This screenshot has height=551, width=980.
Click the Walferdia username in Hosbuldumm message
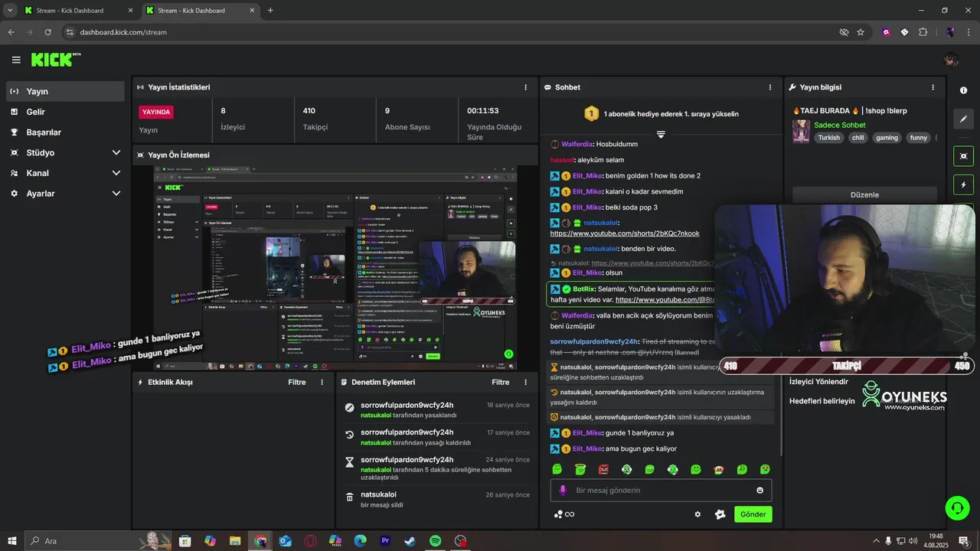coord(577,144)
